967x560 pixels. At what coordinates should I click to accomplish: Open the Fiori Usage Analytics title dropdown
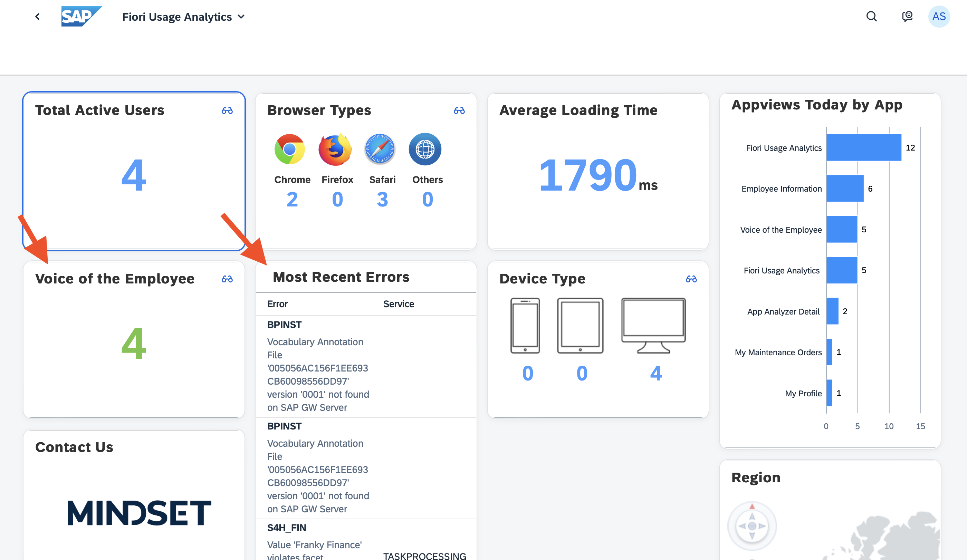point(241,17)
